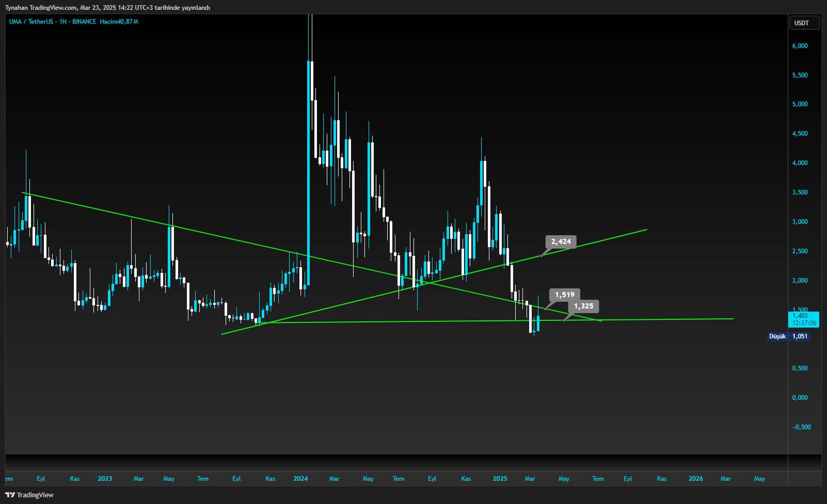
Task: Click the 1H timeframe label in title
Action: tap(63, 22)
